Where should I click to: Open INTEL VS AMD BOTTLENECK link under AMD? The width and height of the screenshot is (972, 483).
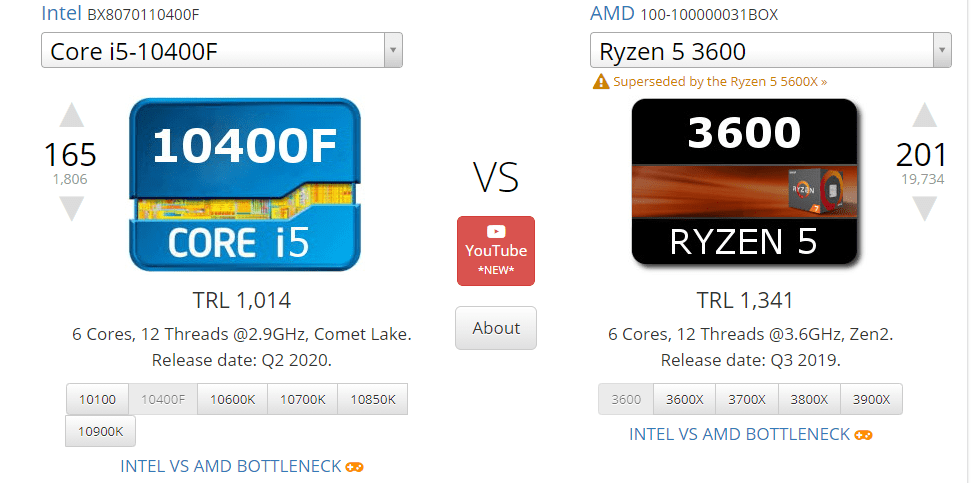coord(740,435)
